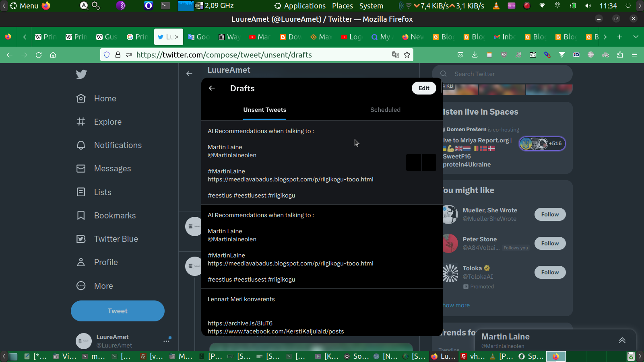This screenshot has width=644, height=362.
Task: Follow Toloka
Action: point(550,272)
